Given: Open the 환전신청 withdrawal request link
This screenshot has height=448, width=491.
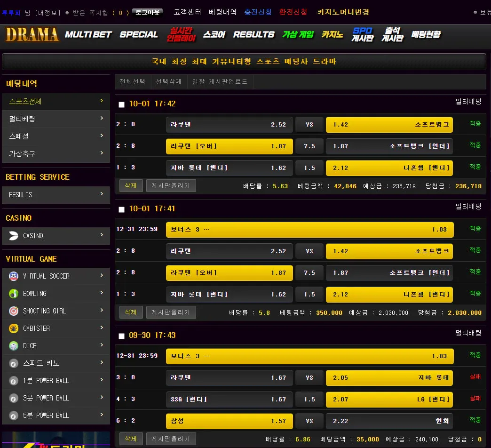Looking at the screenshot, I should (293, 12).
